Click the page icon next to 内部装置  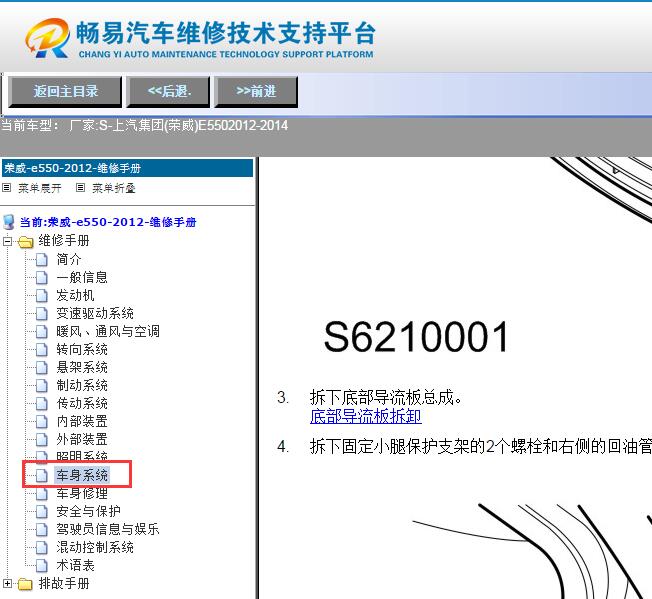[42, 422]
